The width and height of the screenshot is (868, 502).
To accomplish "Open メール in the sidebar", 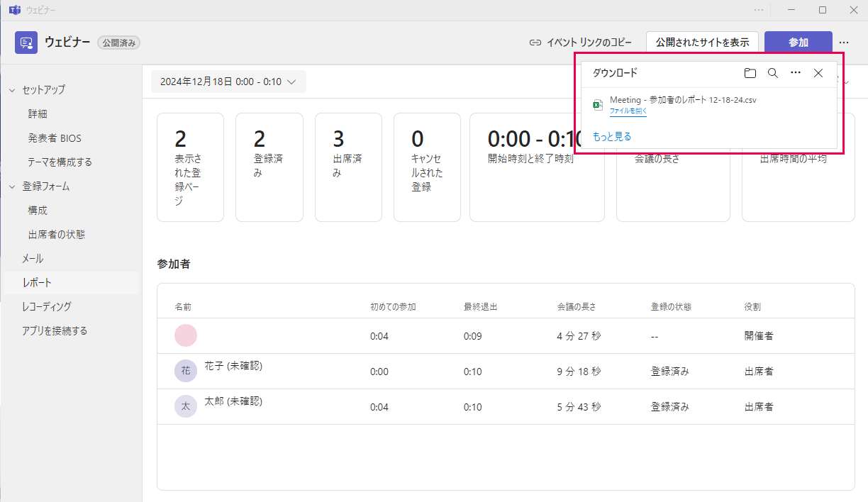I will click(x=33, y=258).
